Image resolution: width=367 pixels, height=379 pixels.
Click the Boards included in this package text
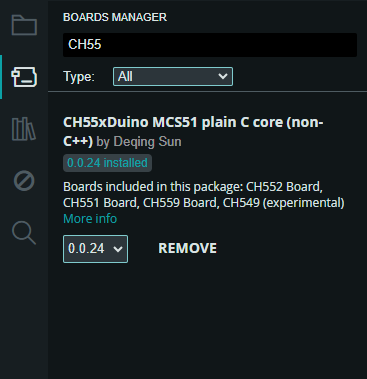pyautogui.click(x=153, y=187)
